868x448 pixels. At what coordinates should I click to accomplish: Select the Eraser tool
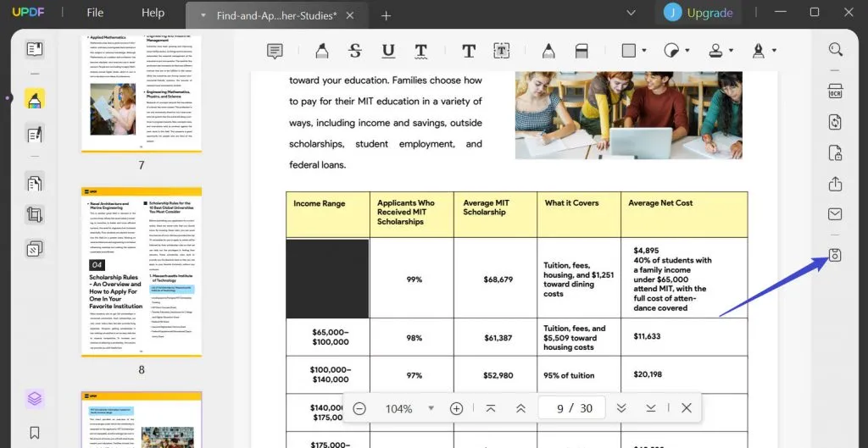tap(581, 51)
